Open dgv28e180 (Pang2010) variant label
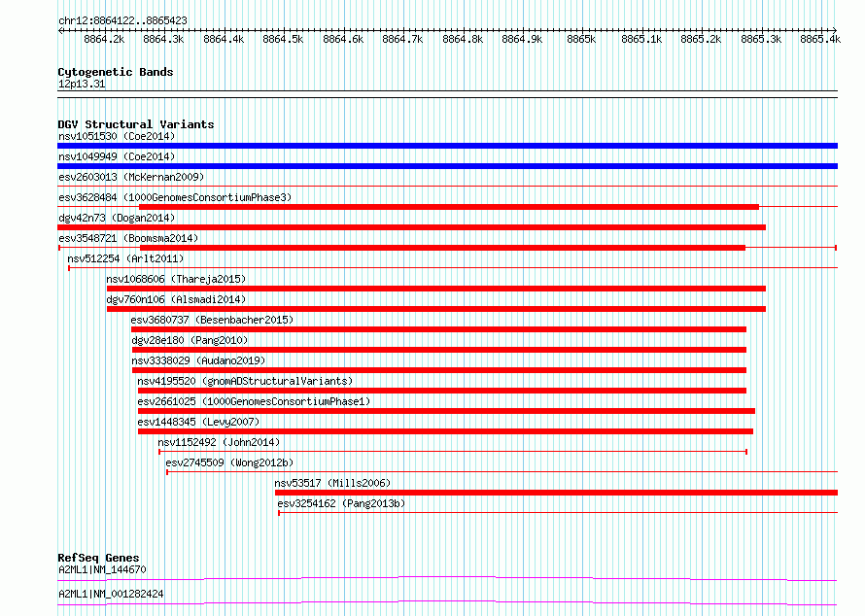Viewport: 865px width, 616px height. (x=190, y=340)
